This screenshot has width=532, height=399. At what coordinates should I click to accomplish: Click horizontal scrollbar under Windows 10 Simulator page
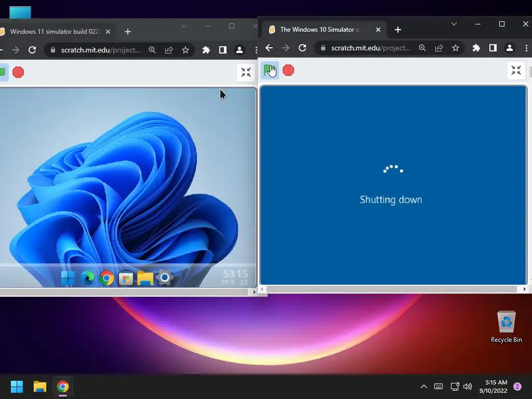click(x=392, y=289)
